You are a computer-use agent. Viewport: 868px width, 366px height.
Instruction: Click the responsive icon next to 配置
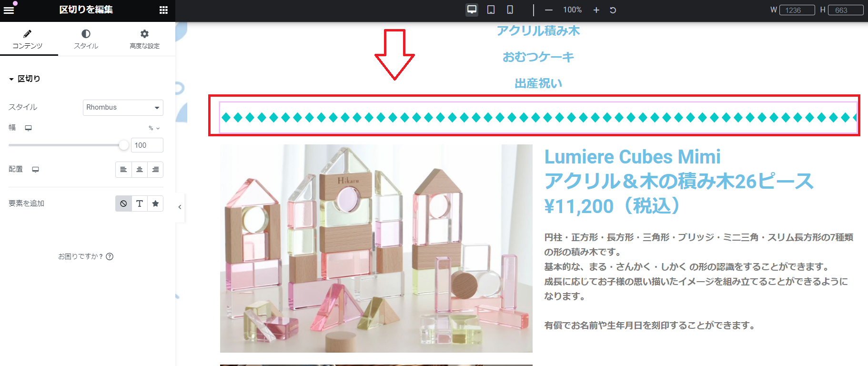[x=35, y=169]
